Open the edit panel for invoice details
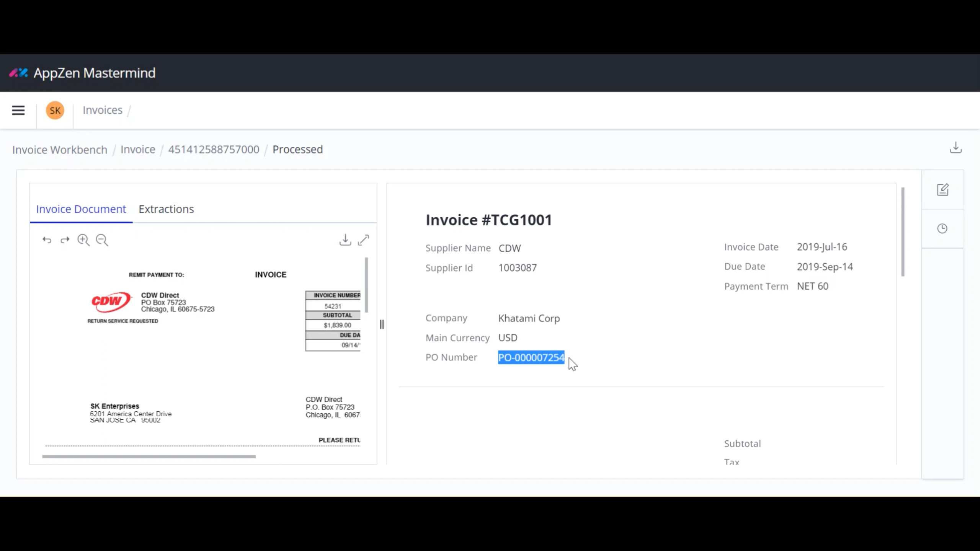This screenshot has width=980, height=551. click(943, 189)
